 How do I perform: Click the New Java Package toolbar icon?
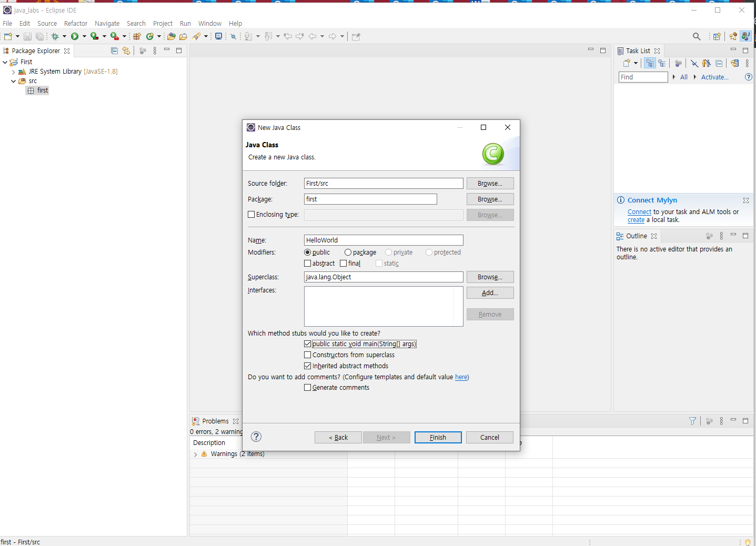[137, 36]
